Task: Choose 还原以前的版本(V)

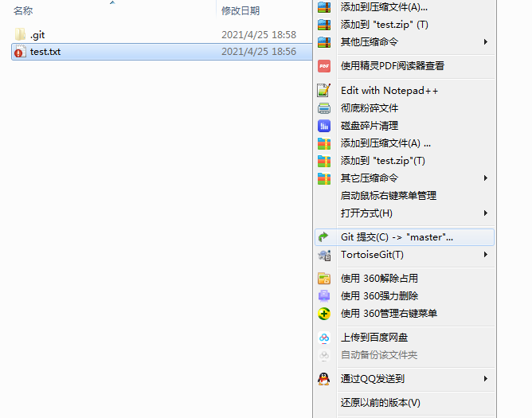Action: pyautogui.click(x=405, y=403)
